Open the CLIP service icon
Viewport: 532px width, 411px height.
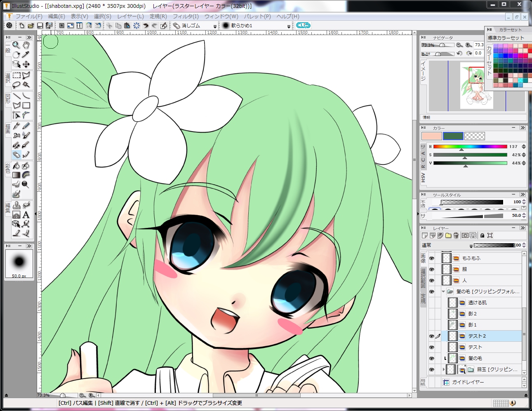(x=303, y=26)
